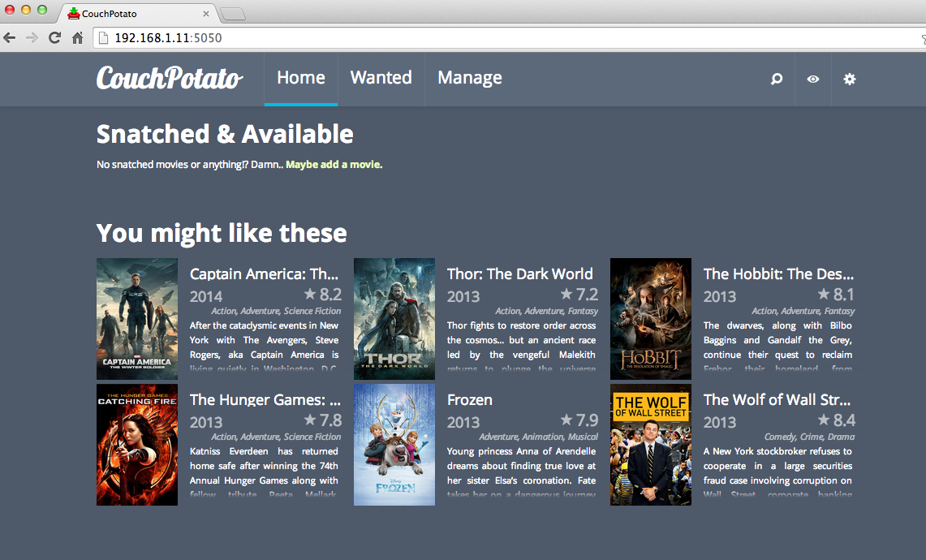This screenshot has width=926, height=560.
Task: Open the movie search magnifier icon
Action: click(x=777, y=79)
